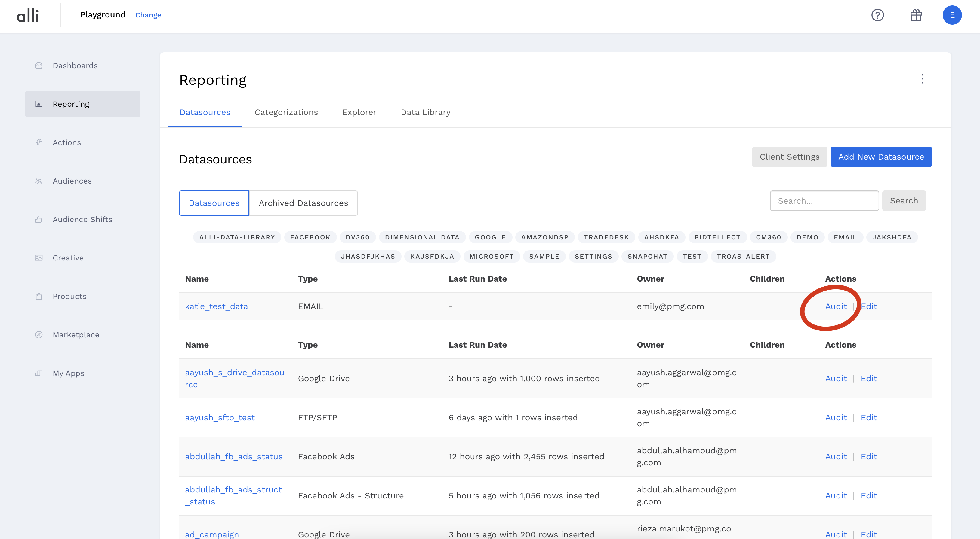
Task: Click the Audiences people icon
Action: (x=39, y=181)
